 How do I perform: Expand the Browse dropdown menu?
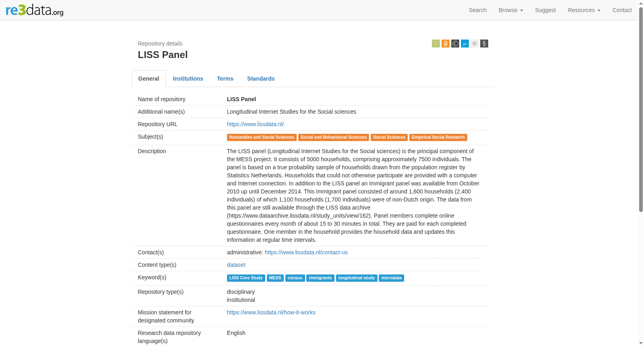click(x=511, y=10)
